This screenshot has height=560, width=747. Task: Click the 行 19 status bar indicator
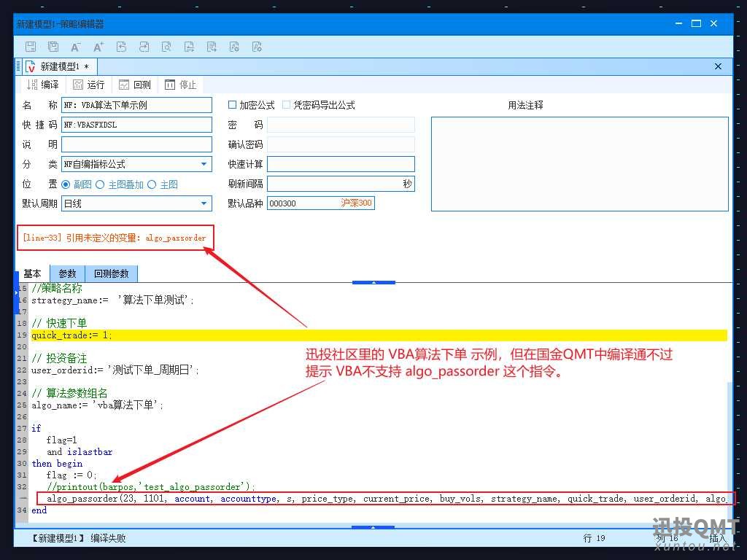tap(594, 538)
